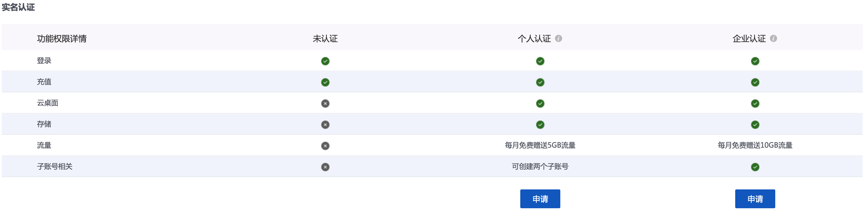Click the info icon beside 个人认证

coord(558,39)
